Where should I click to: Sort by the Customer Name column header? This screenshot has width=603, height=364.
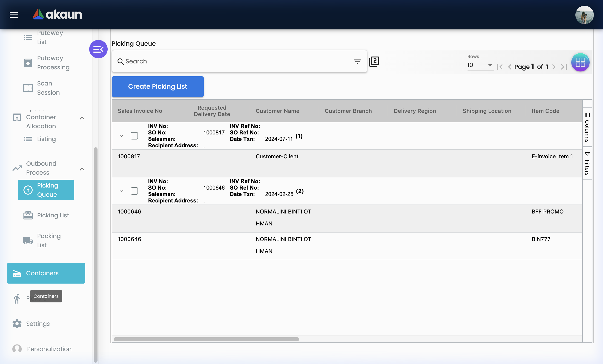[x=277, y=111]
